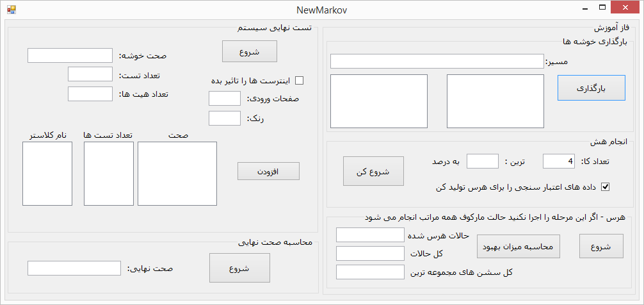Click the 'رنک' rank text box
This screenshot has height=305, width=644.
(x=224, y=119)
